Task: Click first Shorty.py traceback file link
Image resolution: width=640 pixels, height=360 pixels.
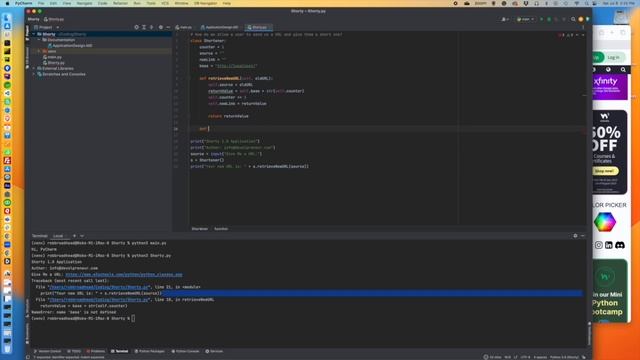Action: pos(98,287)
